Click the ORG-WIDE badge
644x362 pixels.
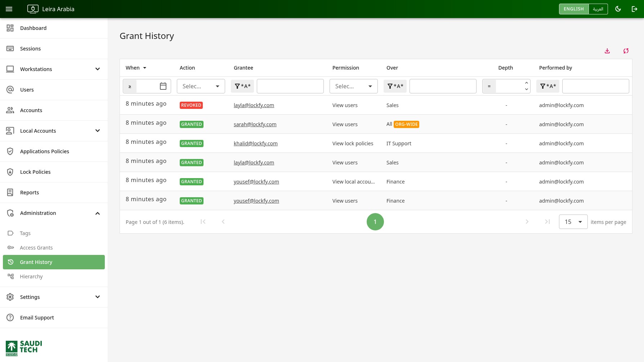point(406,124)
